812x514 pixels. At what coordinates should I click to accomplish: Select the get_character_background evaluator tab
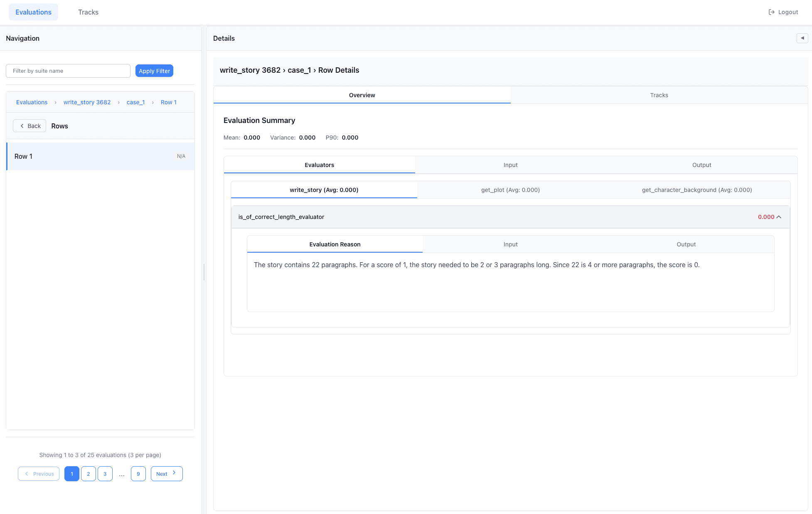(696, 190)
